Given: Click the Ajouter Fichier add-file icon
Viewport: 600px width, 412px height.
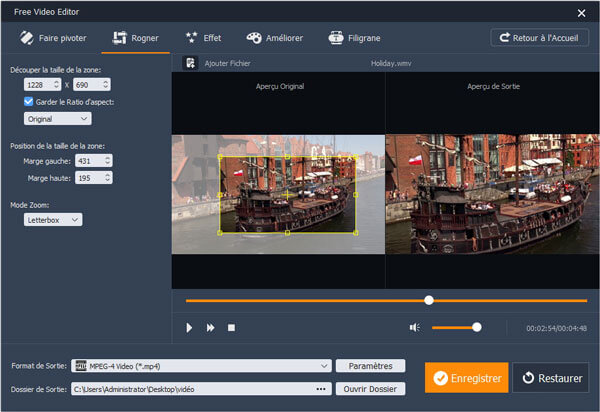Looking at the screenshot, I should click(189, 62).
